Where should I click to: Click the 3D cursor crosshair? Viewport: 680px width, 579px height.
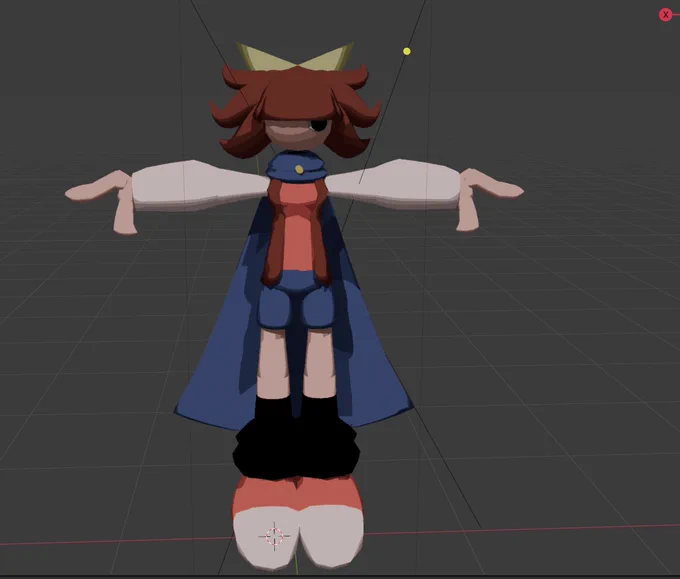pos(274,536)
